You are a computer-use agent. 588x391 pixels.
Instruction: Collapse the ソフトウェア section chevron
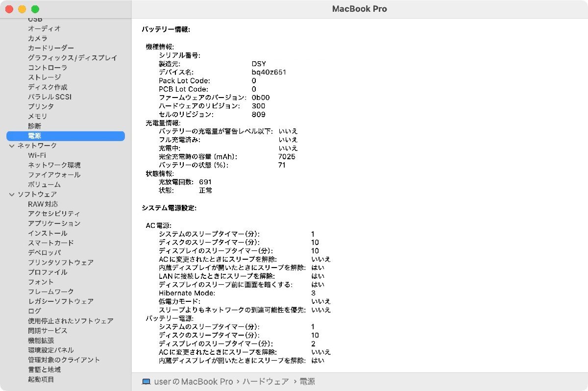coord(11,194)
